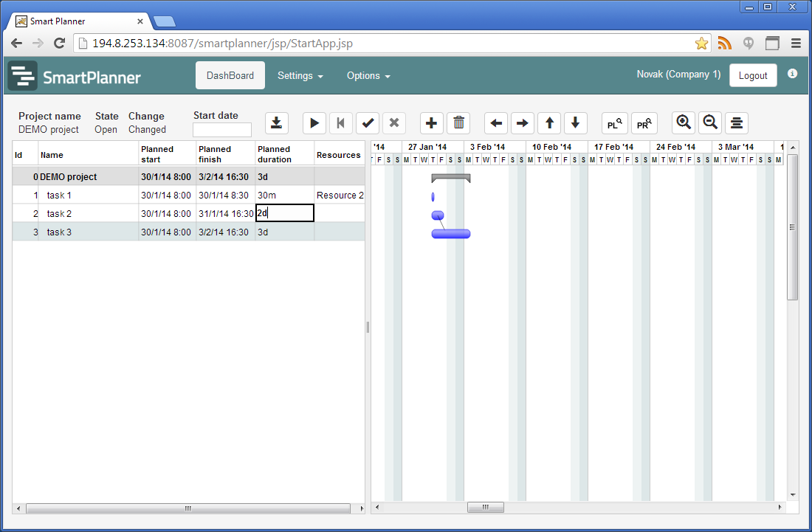Screen dimensions: 812x532
Task: Open a new browser tab
Action: (165, 21)
